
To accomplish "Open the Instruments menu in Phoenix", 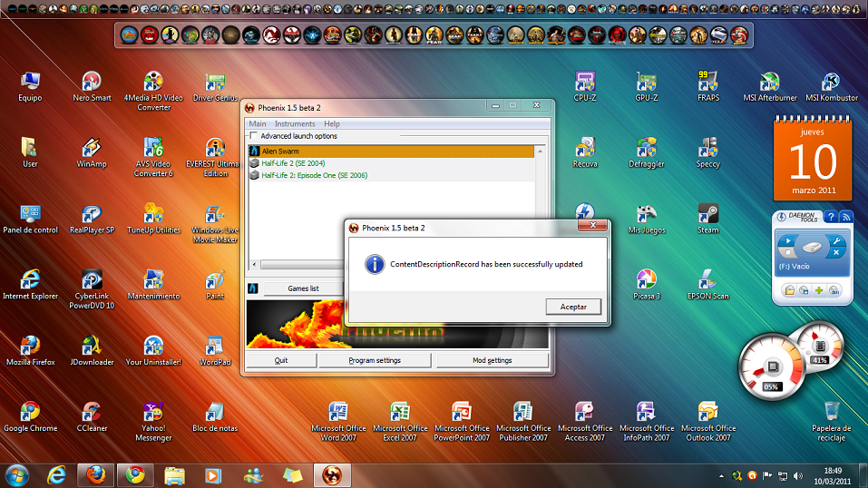I will coord(295,123).
